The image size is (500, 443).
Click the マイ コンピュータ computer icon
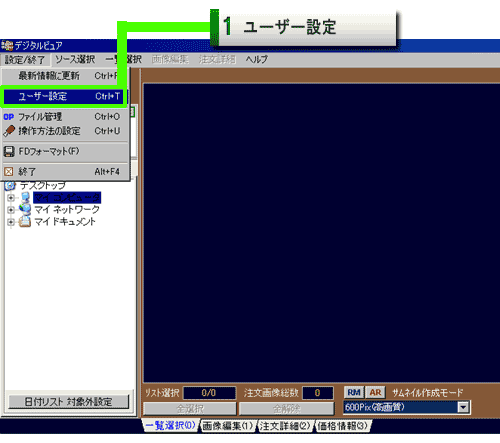coord(25,197)
